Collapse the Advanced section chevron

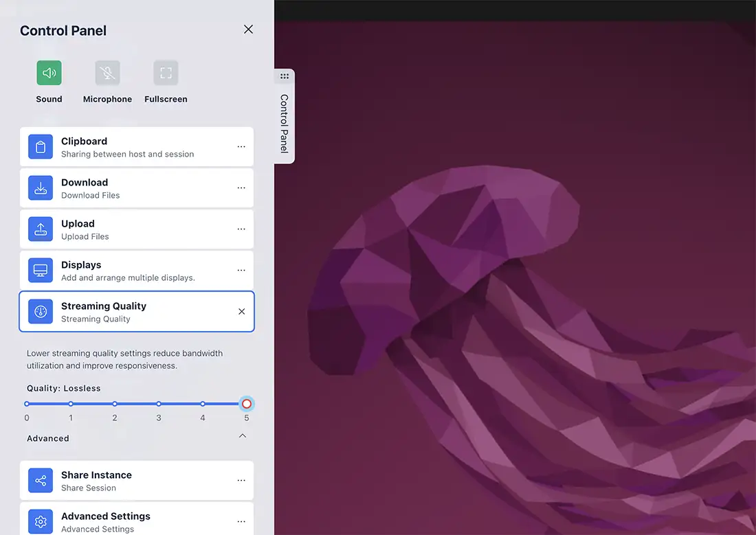click(x=242, y=436)
